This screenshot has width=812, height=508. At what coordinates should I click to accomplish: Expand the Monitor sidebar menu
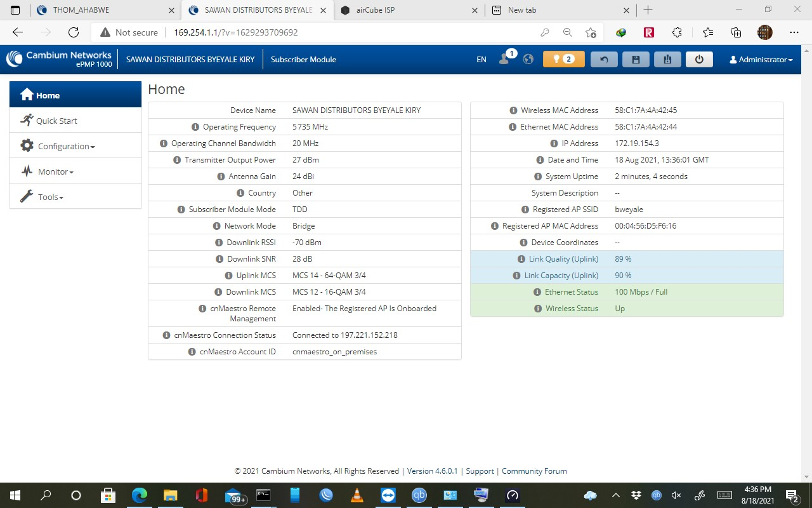(56, 171)
